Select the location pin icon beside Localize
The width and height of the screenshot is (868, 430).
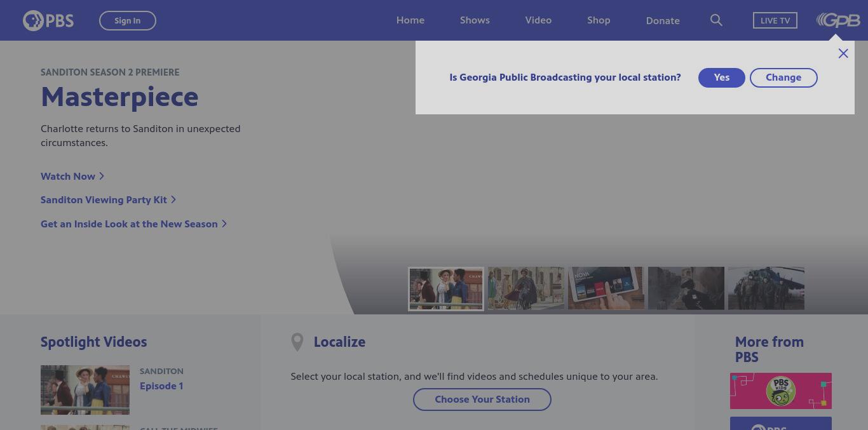(x=297, y=342)
